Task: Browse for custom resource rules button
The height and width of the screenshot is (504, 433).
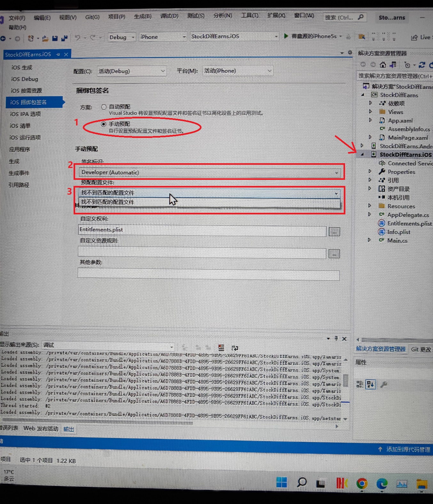Action: coord(334,254)
